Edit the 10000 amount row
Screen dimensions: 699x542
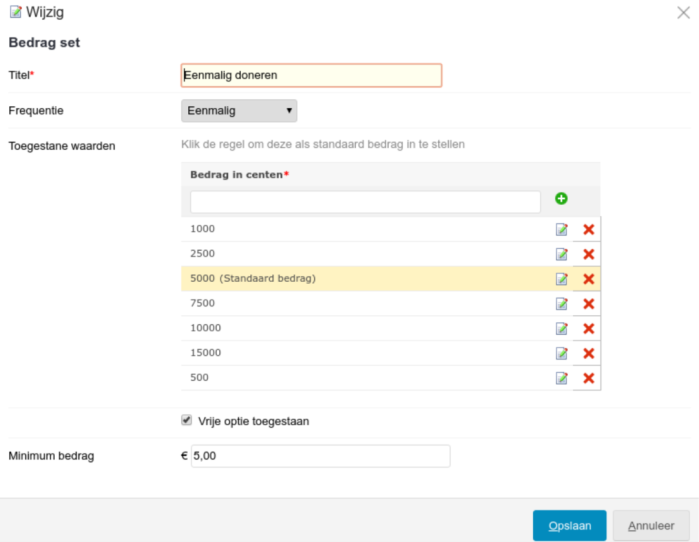coord(562,329)
